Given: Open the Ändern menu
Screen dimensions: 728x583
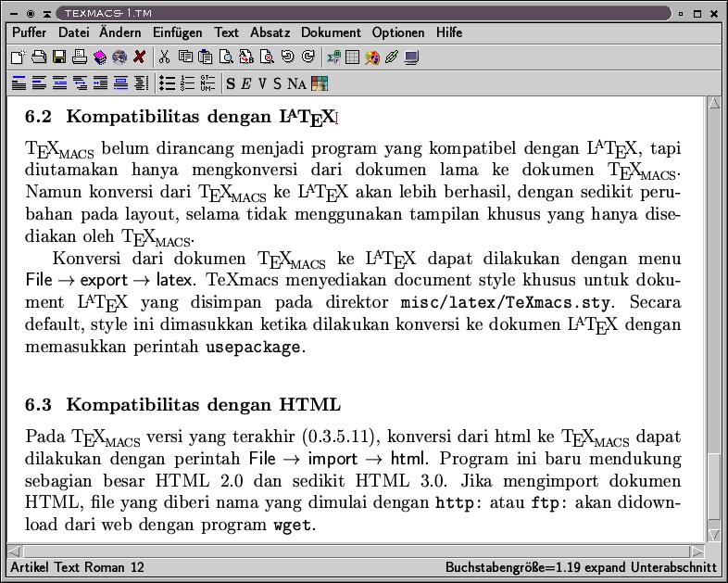Looking at the screenshot, I should (x=120, y=32).
